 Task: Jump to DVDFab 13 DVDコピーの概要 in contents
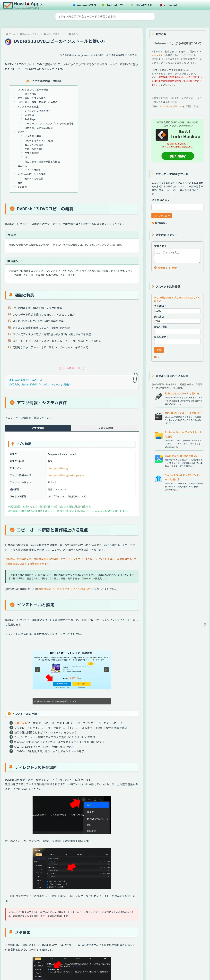(33, 90)
